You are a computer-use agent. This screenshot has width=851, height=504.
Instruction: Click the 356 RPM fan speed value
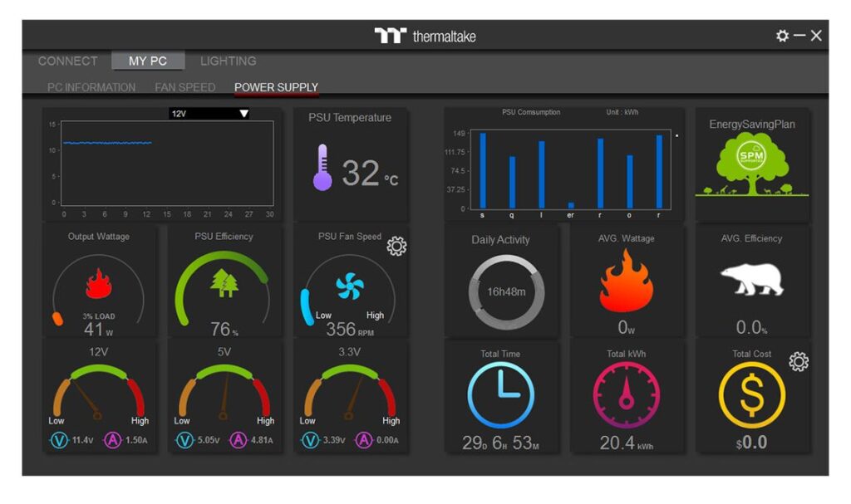350,329
